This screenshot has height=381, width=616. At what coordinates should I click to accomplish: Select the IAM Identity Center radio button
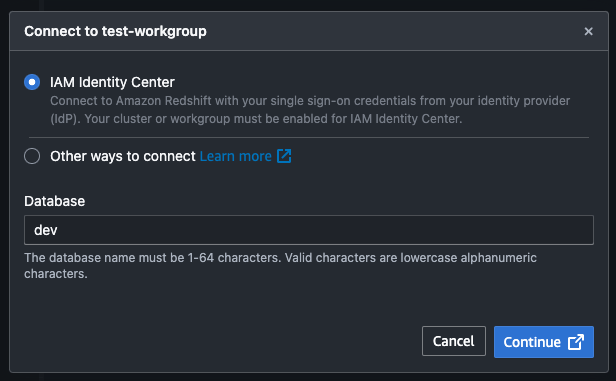32,82
